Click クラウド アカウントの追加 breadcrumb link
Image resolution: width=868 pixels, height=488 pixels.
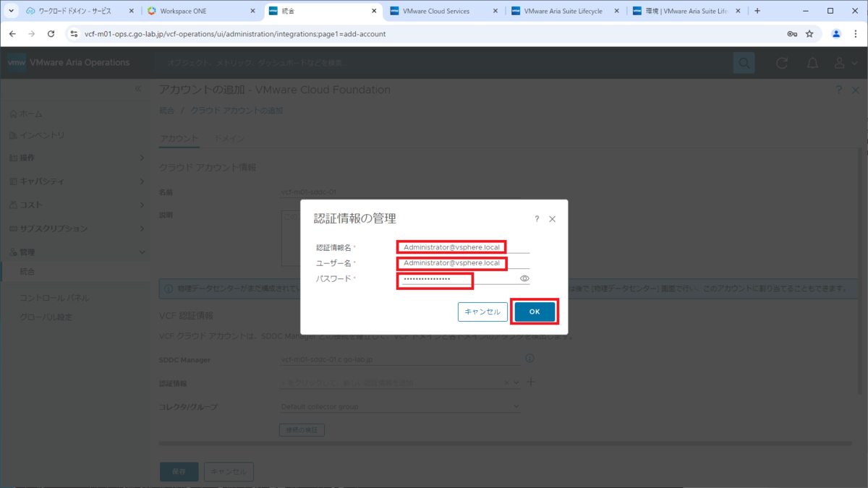coord(237,111)
